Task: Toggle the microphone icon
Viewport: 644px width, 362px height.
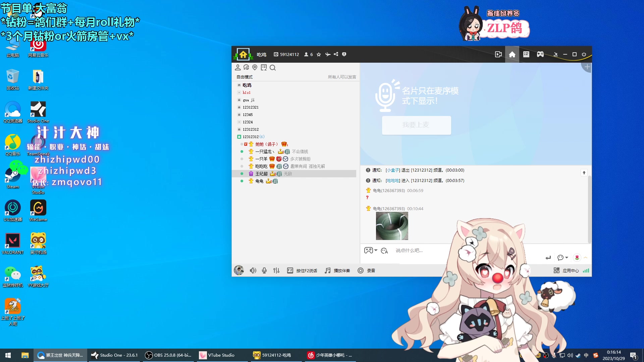Action: [x=264, y=270]
